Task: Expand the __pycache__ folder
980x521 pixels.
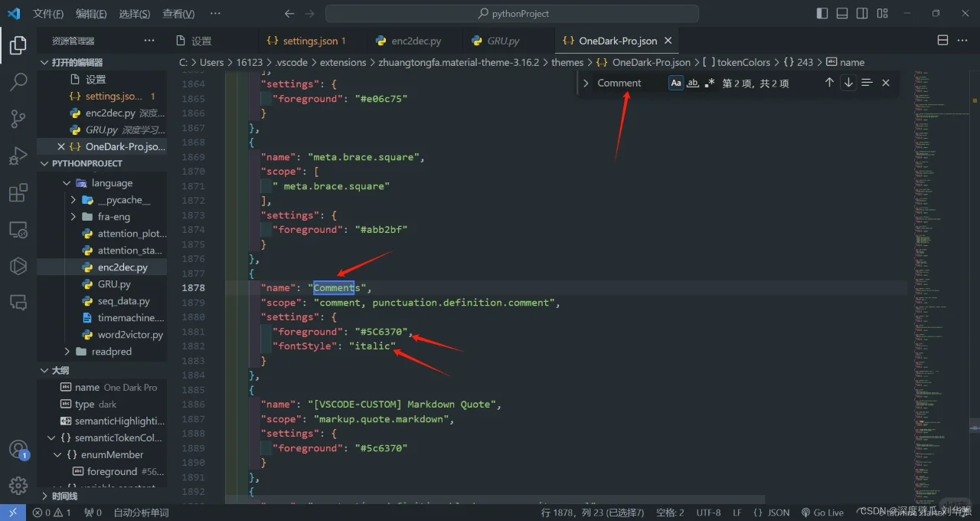Action: (73, 200)
